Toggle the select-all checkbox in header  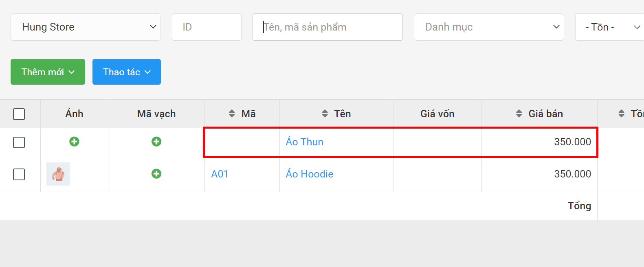(19, 114)
